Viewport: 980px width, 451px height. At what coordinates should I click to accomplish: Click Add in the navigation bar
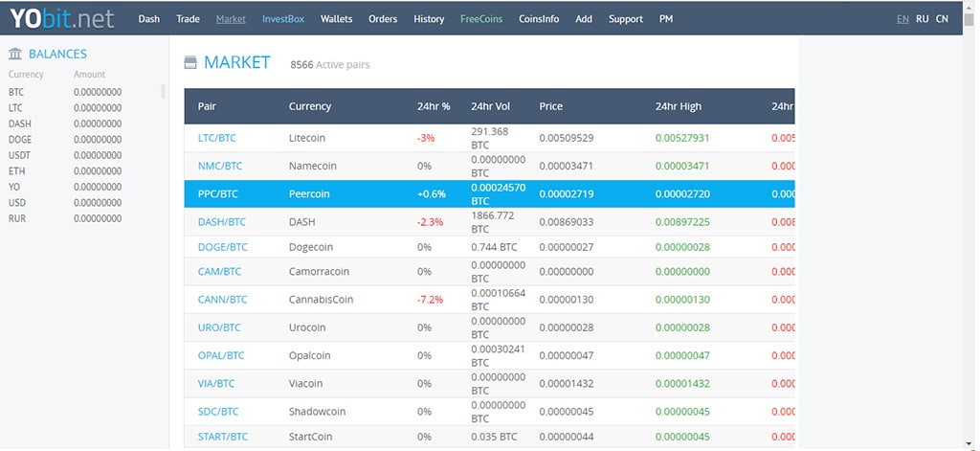click(584, 19)
